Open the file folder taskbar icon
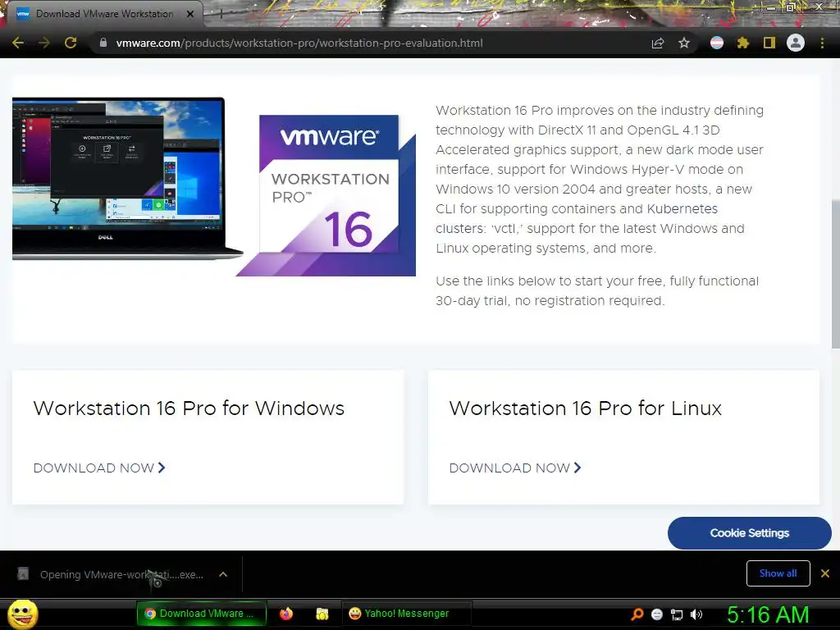 pos(322,614)
